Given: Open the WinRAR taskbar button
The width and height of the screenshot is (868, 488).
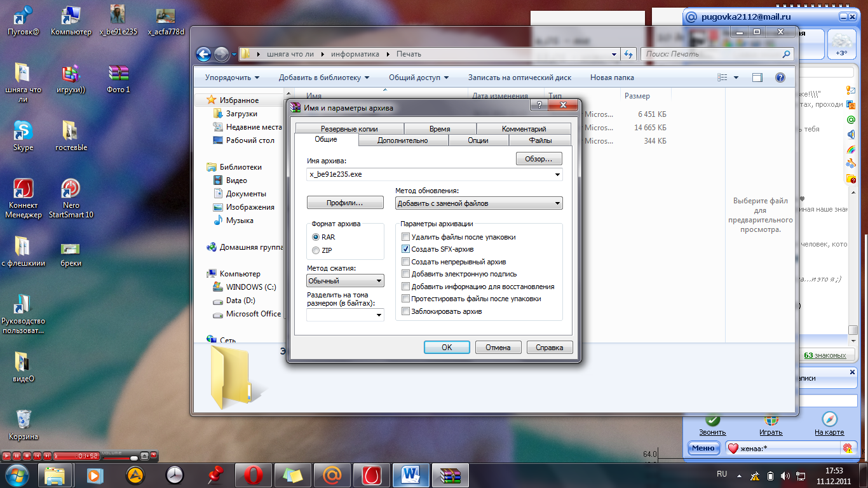Looking at the screenshot, I should pyautogui.click(x=451, y=475).
